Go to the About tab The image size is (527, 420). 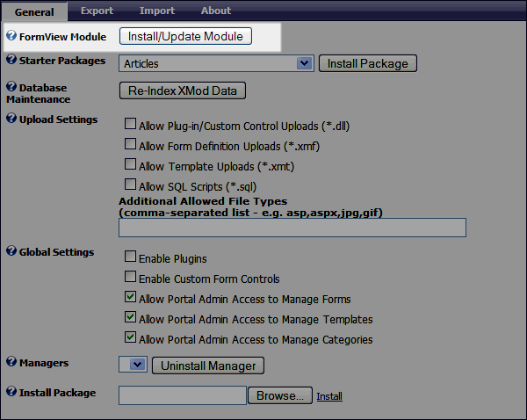point(216,11)
